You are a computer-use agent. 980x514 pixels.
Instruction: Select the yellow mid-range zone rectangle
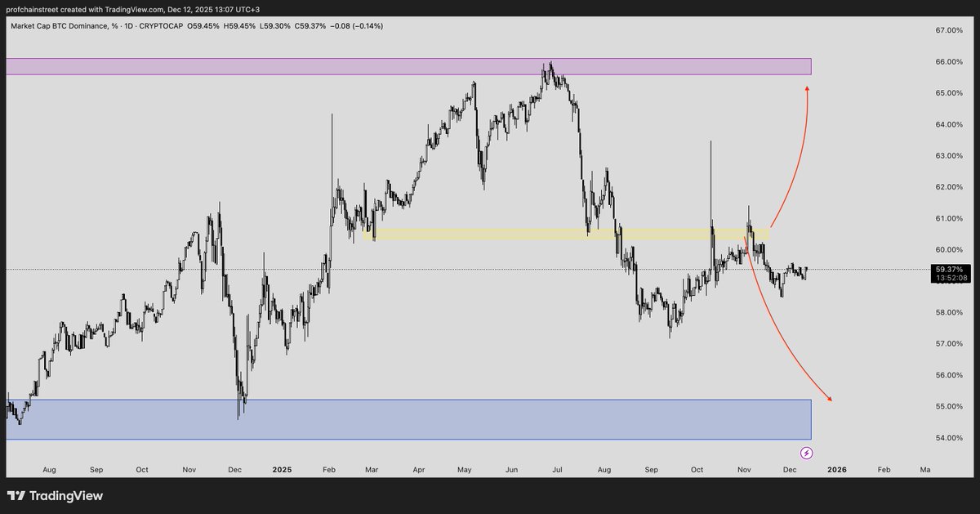(566, 235)
